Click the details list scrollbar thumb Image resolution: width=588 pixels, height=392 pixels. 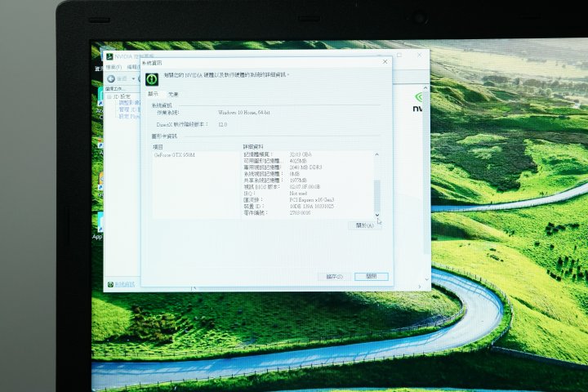click(376, 195)
